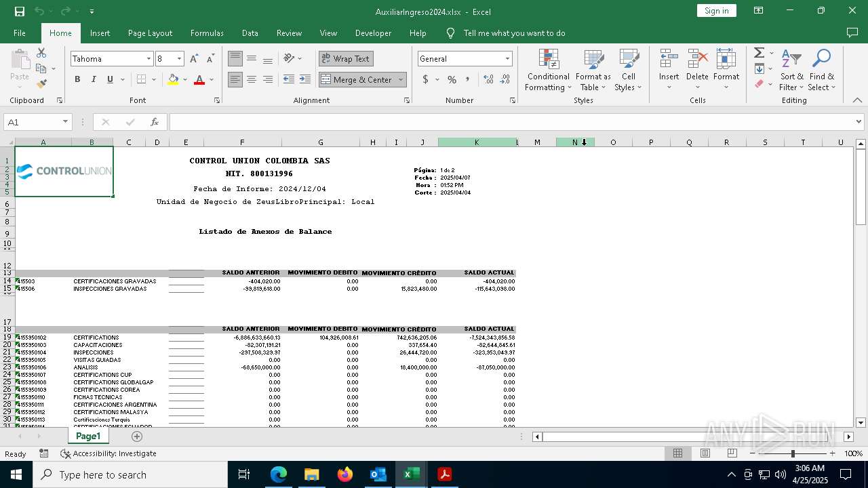Screen dimensions: 868x488
Task: Click the Decrease Decimal icon
Action: (505, 79)
